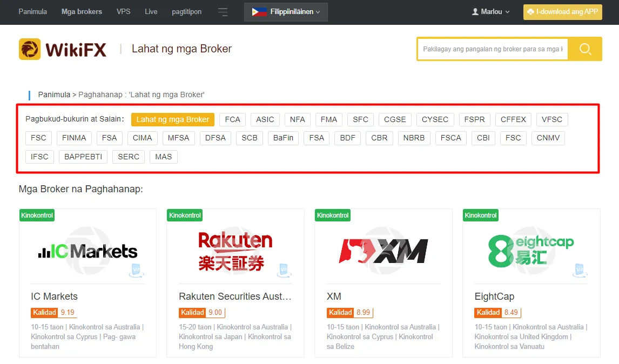Filter brokers by CGSE
This screenshot has width=619, height=364.
pos(395,119)
